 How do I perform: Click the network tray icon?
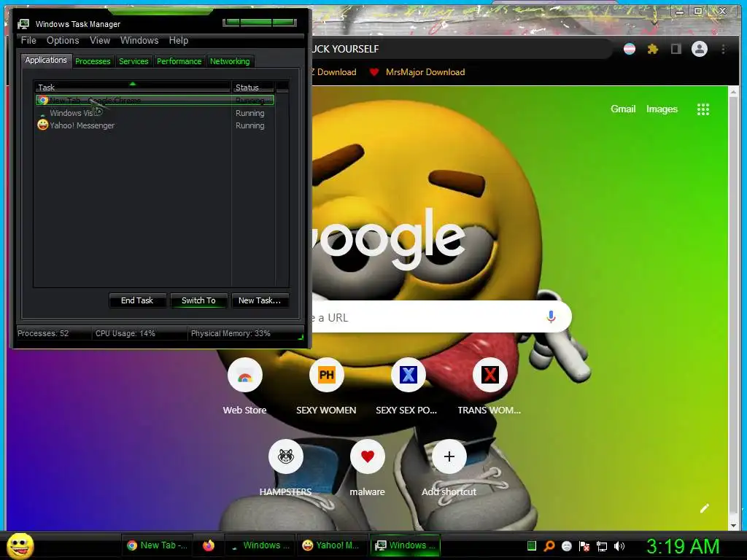[x=602, y=546]
